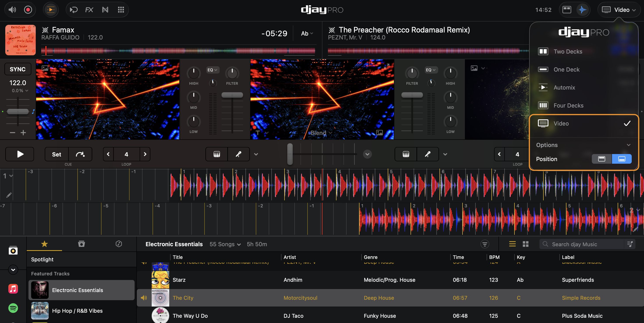Click the crossfader handle

(x=290, y=154)
